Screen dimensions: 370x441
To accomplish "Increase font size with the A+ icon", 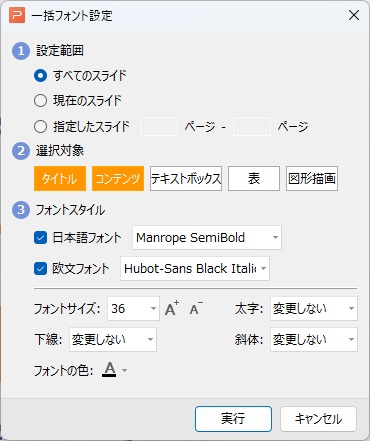I will (172, 308).
